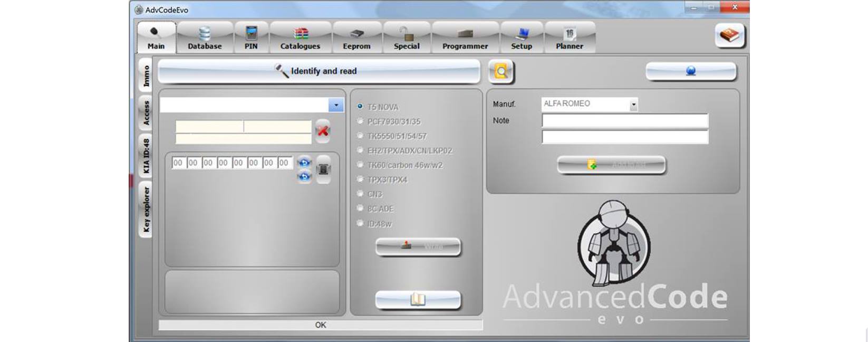Minimize the AdvCodeEvo window

pyautogui.click(x=693, y=7)
